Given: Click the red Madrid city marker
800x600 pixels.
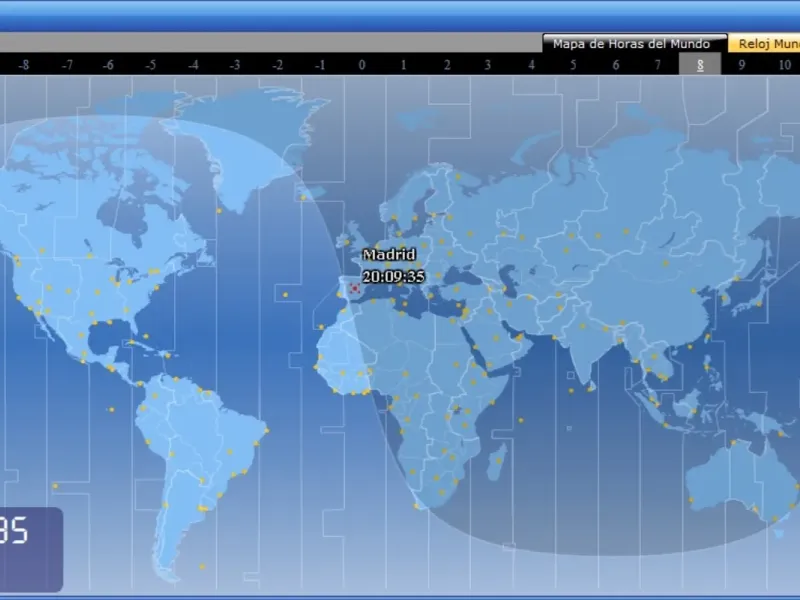Looking at the screenshot, I should click(x=355, y=289).
